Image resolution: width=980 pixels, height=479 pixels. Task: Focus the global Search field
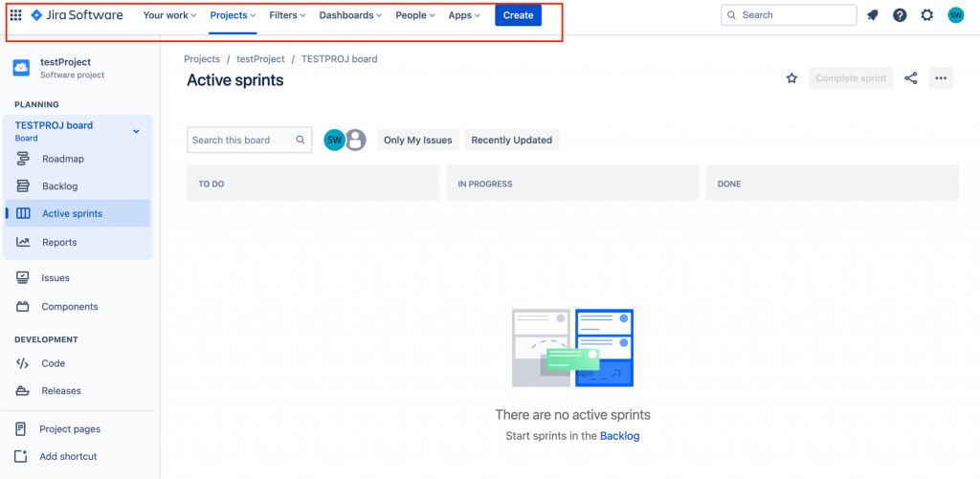click(789, 15)
